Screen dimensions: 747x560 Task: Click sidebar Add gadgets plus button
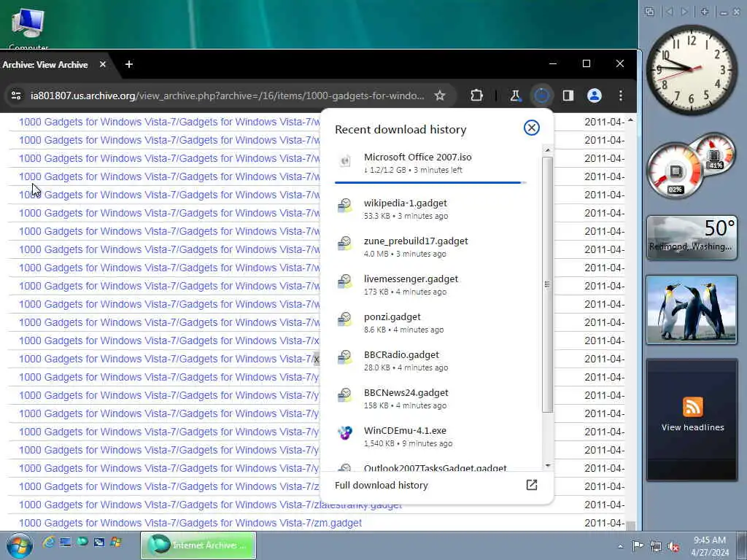pos(704,12)
